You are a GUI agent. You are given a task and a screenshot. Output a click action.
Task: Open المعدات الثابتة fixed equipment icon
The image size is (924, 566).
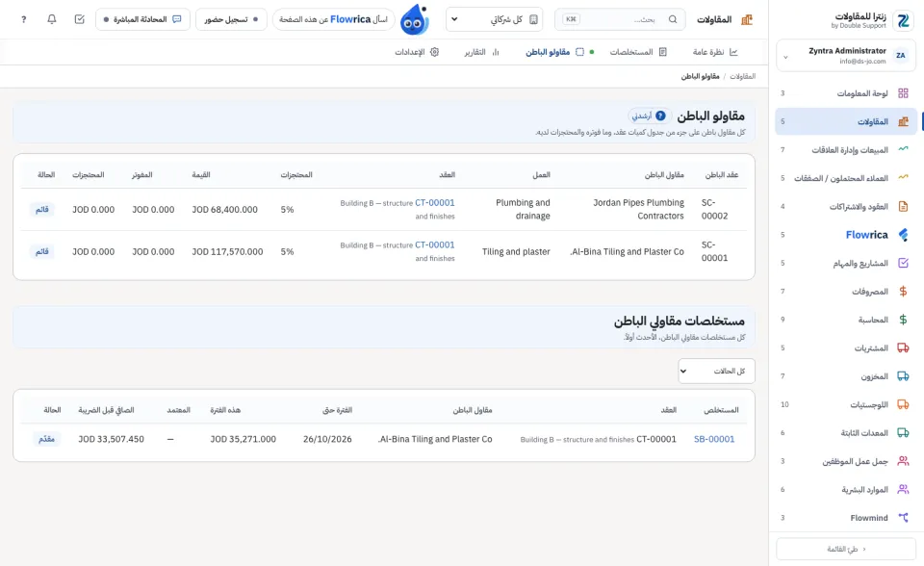[x=903, y=433]
